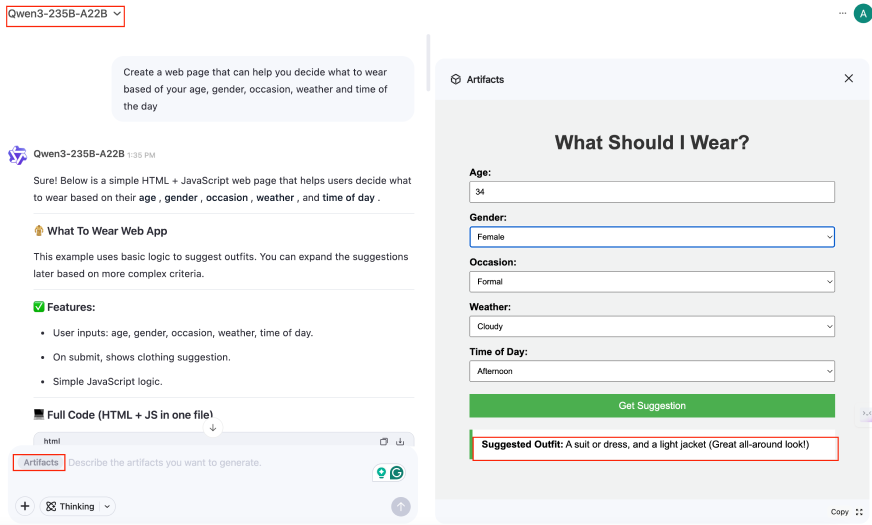Expand the Thinking options chevron
This screenshot has width=872, height=525.
coord(107,506)
